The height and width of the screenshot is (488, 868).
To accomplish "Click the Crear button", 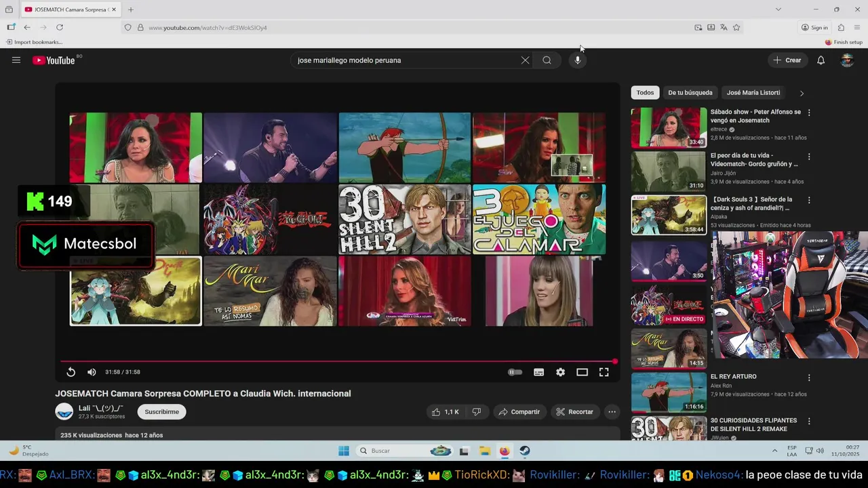I will click(x=787, y=60).
